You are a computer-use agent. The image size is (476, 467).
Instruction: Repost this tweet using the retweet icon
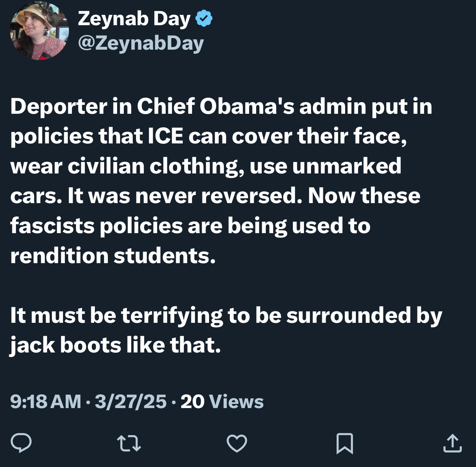[129, 443]
